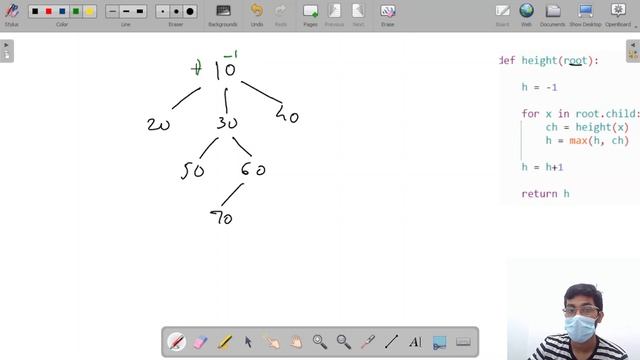The image size is (640, 360).
Task: Select the Zoom out magnifier tool
Action: click(x=344, y=342)
